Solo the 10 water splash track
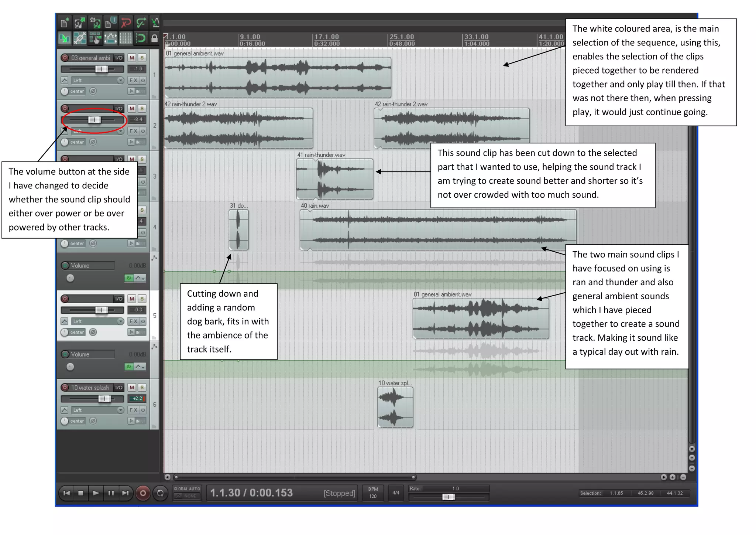 pyautogui.click(x=142, y=387)
